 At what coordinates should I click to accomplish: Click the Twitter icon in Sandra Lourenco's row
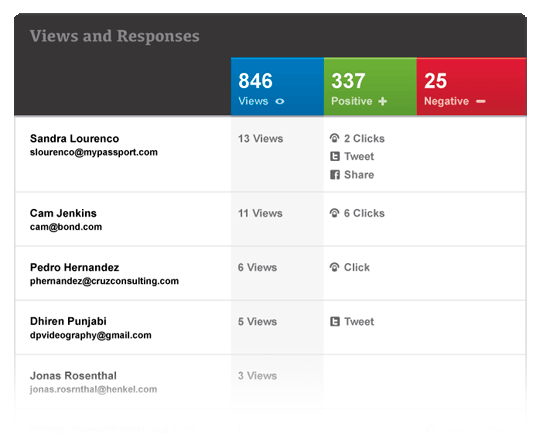coord(335,156)
